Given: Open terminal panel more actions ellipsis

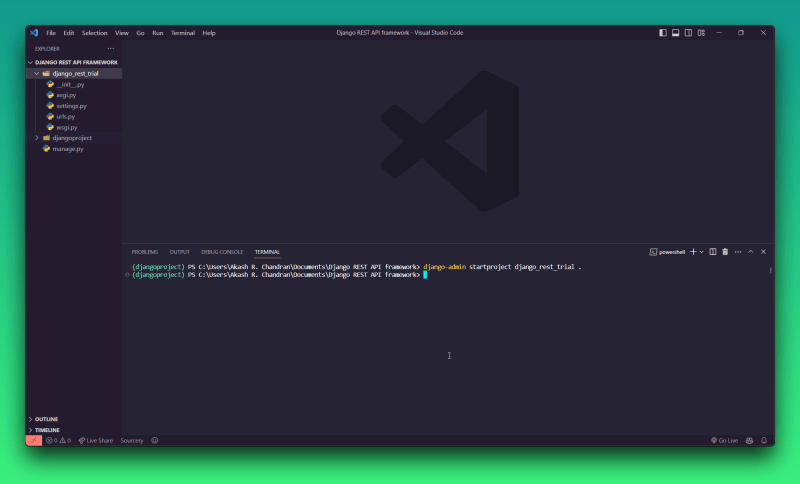Looking at the screenshot, I should [x=738, y=252].
